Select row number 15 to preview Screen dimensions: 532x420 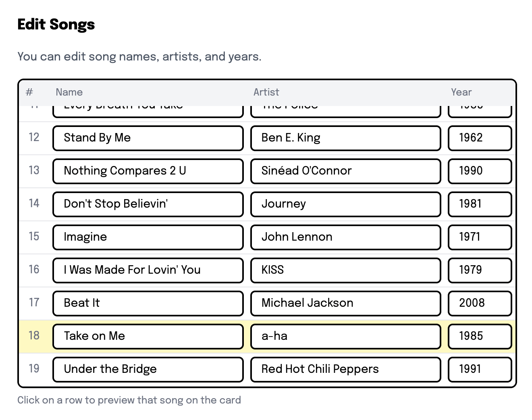(34, 237)
